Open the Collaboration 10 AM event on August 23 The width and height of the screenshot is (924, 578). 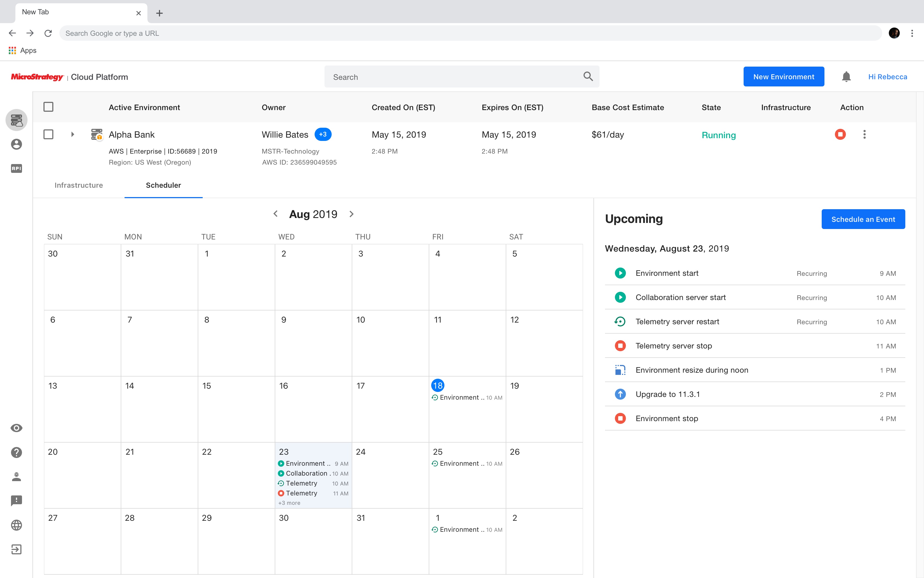point(313,473)
